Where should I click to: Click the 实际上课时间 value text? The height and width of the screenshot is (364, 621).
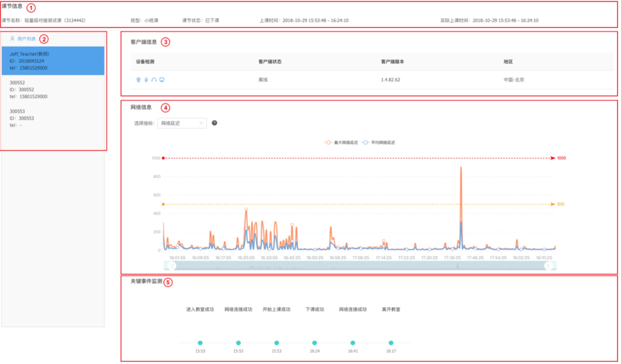505,20
